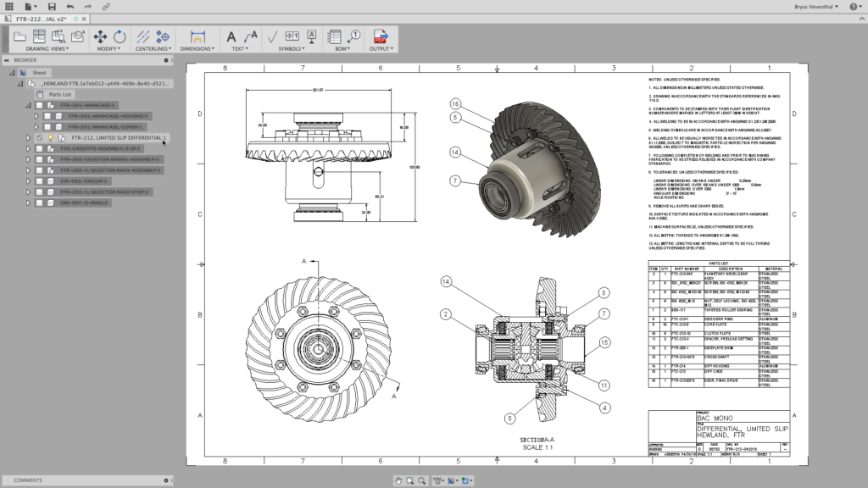Select Parts List in the browser
This screenshot has height=488, width=868.
point(59,94)
